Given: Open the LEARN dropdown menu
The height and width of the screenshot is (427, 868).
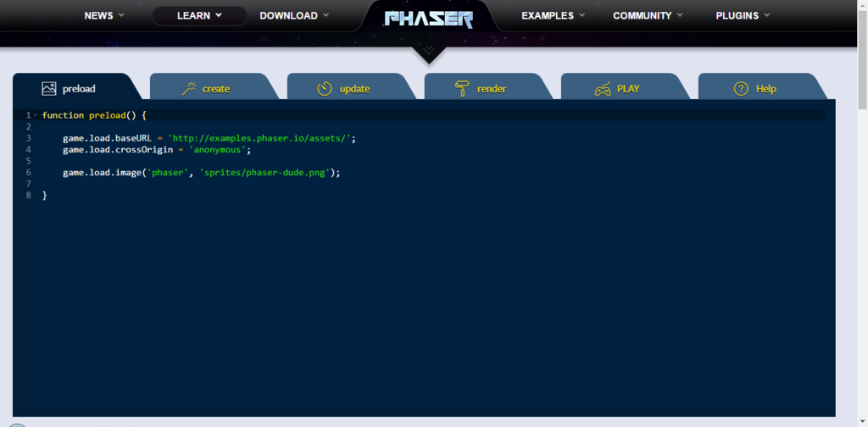Looking at the screenshot, I should coord(199,15).
